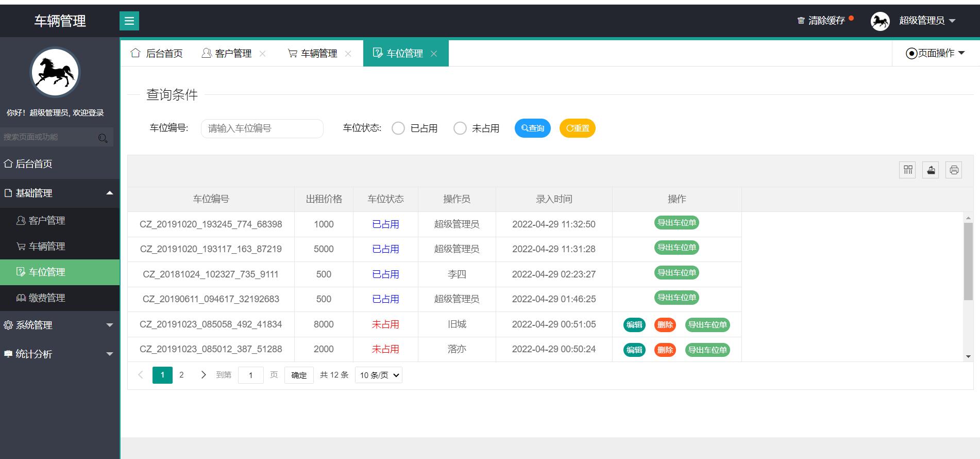
Task: Click 编辑 for CZ_20191023_085058_492_41834
Action: coord(634,325)
